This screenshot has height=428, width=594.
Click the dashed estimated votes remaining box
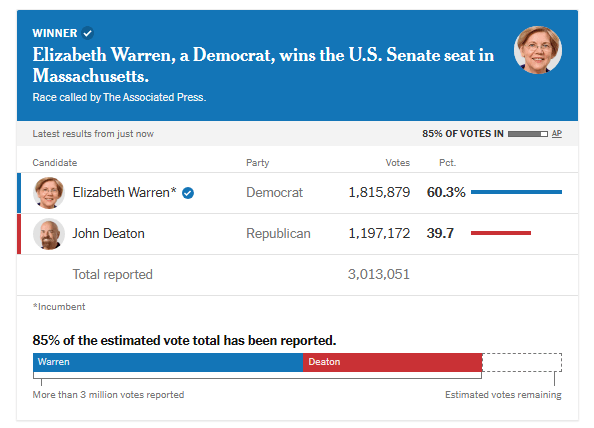coord(522,362)
